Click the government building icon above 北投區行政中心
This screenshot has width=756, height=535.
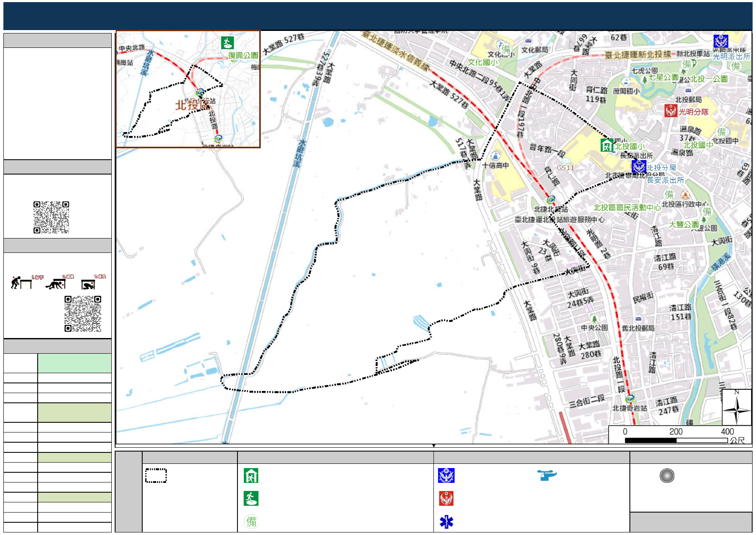685,195
